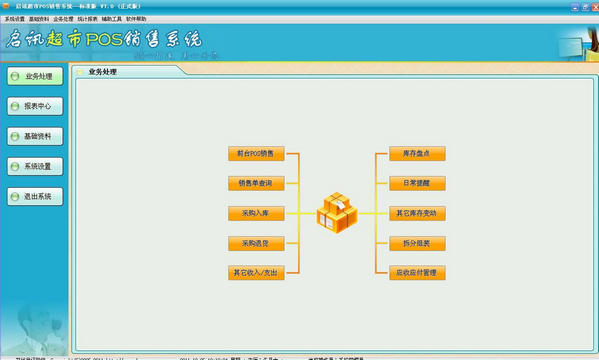Screen dimensions: 599x360
Task: Open 采购退货 module
Action: tap(256, 243)
